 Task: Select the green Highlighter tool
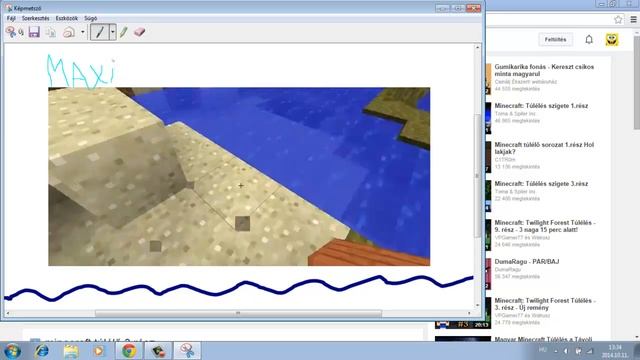pyautogui.click(x=124, y=32)
